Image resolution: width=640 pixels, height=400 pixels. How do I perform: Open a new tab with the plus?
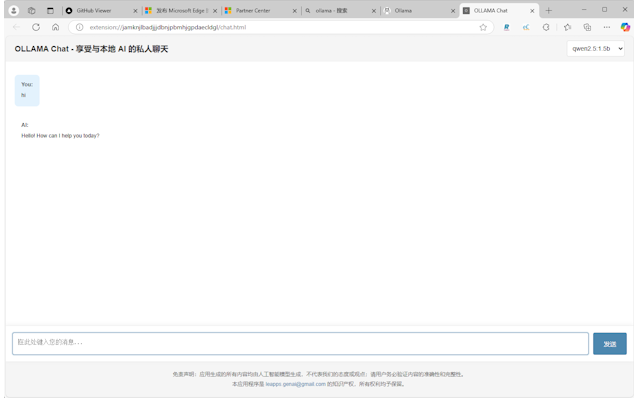click(549, 11)
